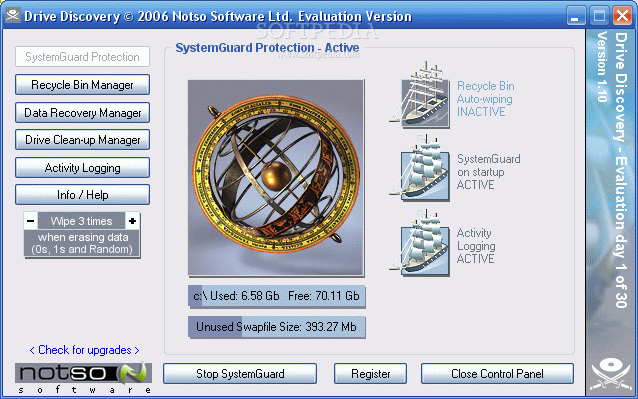Close the Drive Discovery window
638x399 pixels.
click(622, 16)
